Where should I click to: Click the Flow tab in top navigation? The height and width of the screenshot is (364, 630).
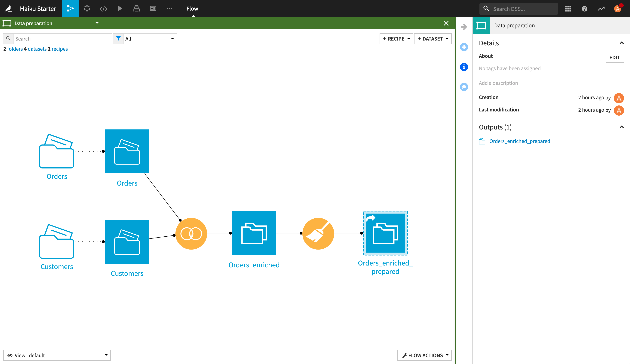pyautogui.click(x=193, y=8)
